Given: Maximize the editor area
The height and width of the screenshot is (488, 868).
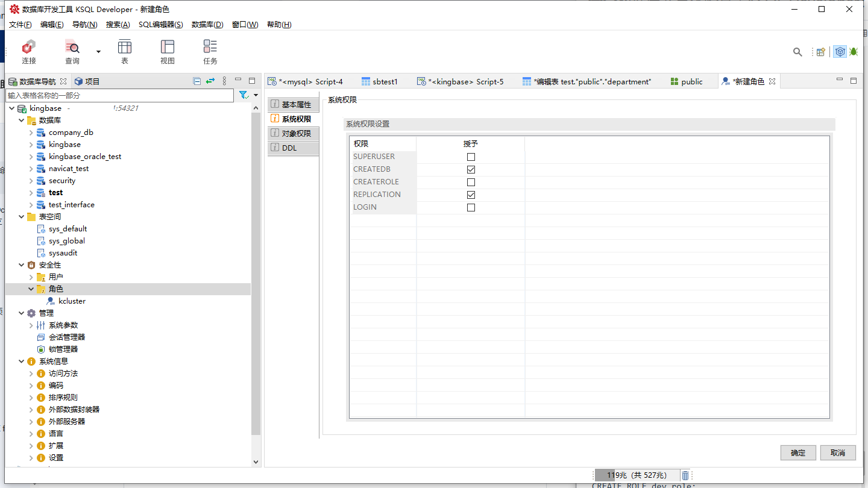Looking at the screenshot, I should [x=854, y=81].
